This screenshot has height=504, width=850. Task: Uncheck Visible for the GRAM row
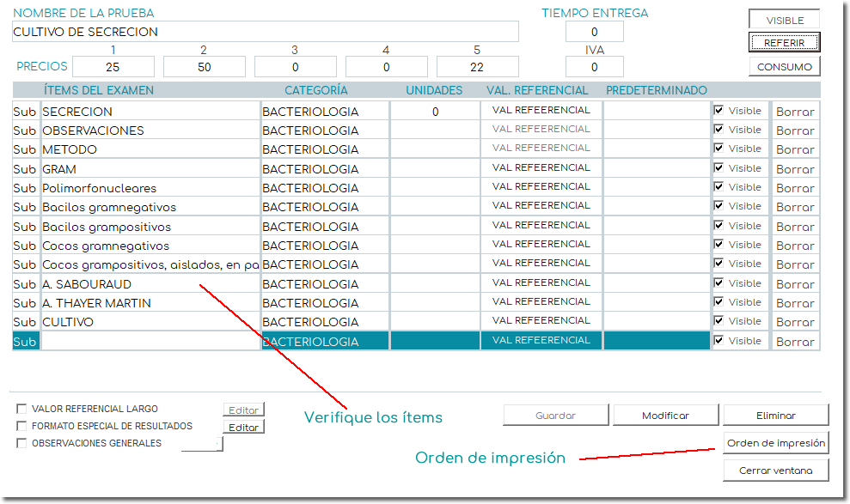click(x=719, y=167)
